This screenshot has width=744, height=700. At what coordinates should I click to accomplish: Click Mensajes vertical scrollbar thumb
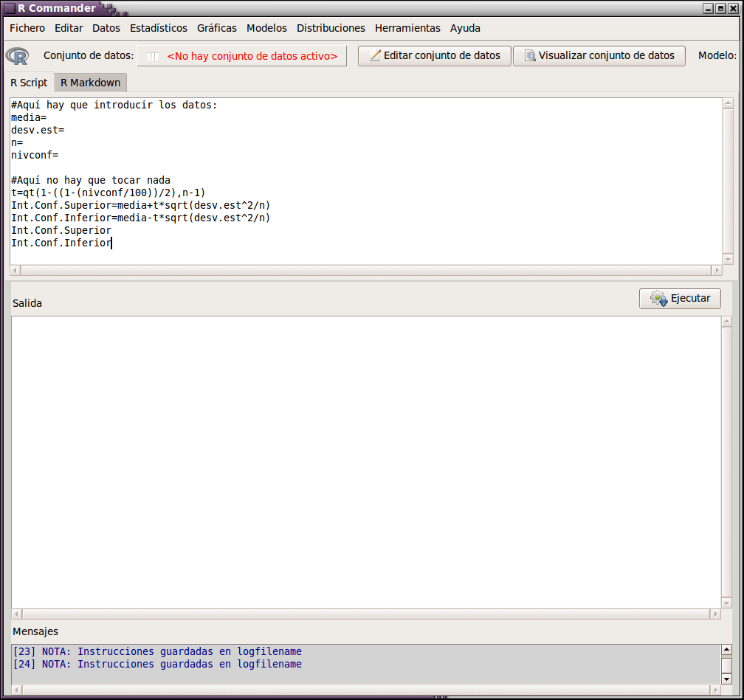pos(726,665)
